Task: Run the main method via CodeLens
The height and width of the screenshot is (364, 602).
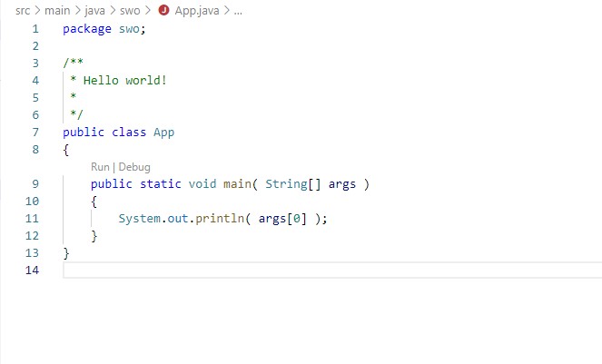Action: tap(100, 167)
